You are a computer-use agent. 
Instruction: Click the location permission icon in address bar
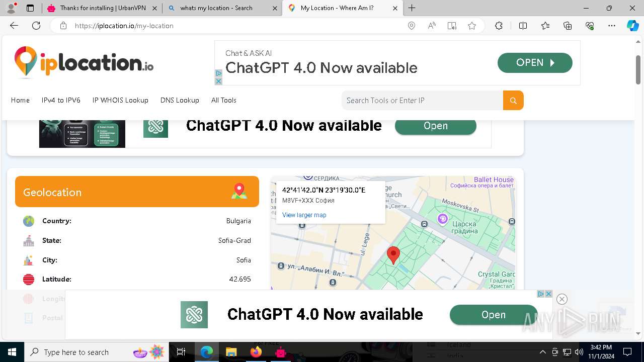point(412,26)
